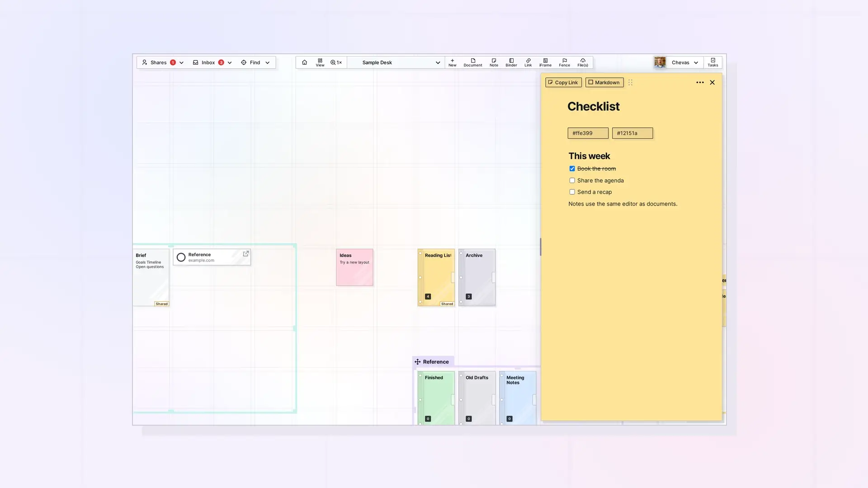This screenshot has width=868, height=488.
Task: Open the Reading List binder
Action: [436, 277]
